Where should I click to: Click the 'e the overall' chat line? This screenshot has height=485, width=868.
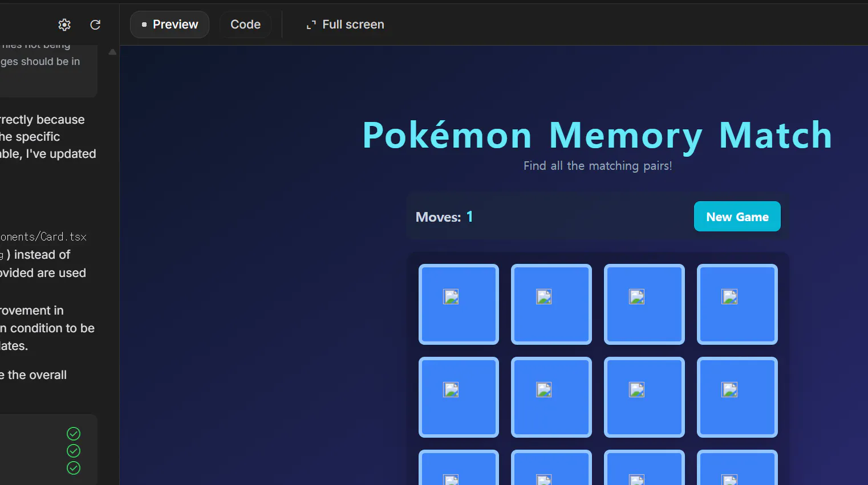point(33,375)
